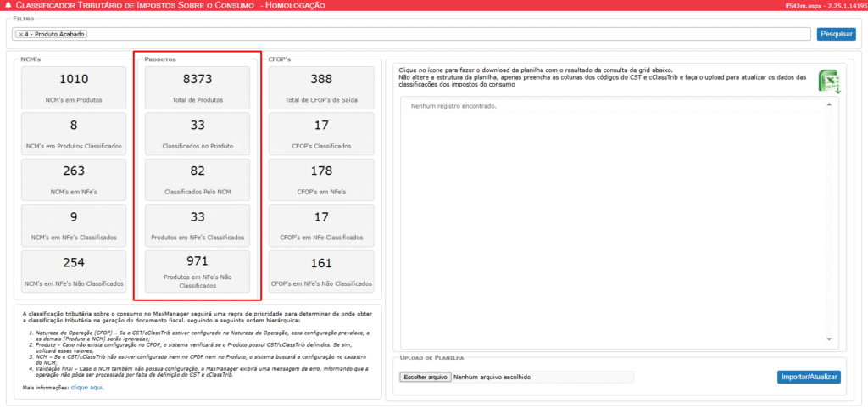Select the 'Classificados no Produto' tile

click(x=198, y=133)
